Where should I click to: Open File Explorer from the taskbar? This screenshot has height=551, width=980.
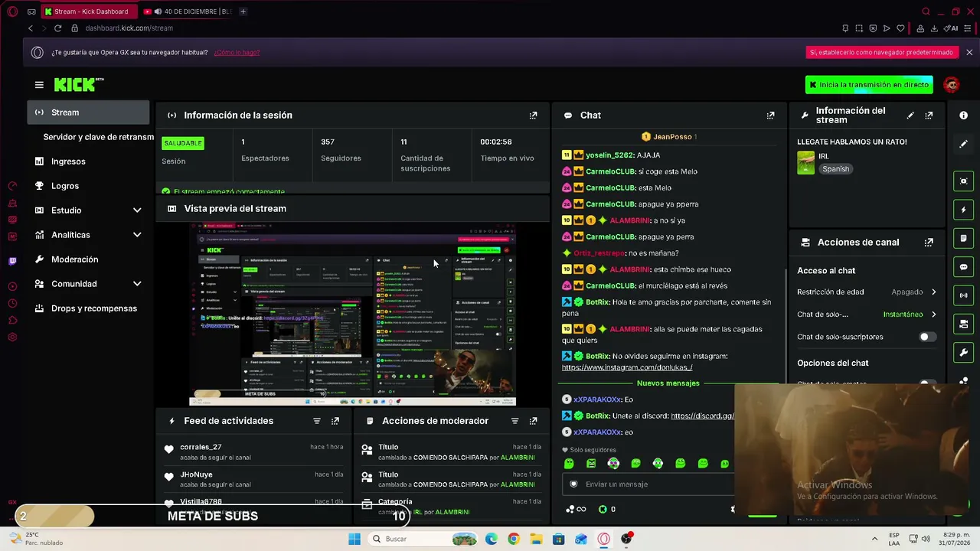536,539
